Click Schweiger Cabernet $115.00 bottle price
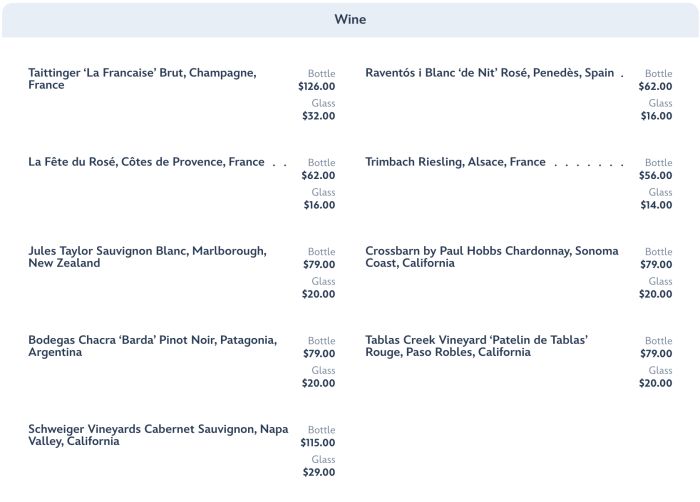 pos(318,443)
